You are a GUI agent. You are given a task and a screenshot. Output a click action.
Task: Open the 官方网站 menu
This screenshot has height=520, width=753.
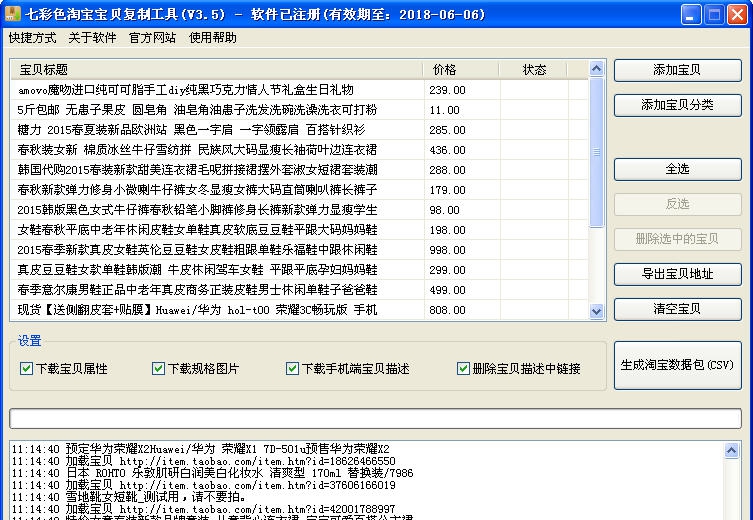[x=152, y=37]
